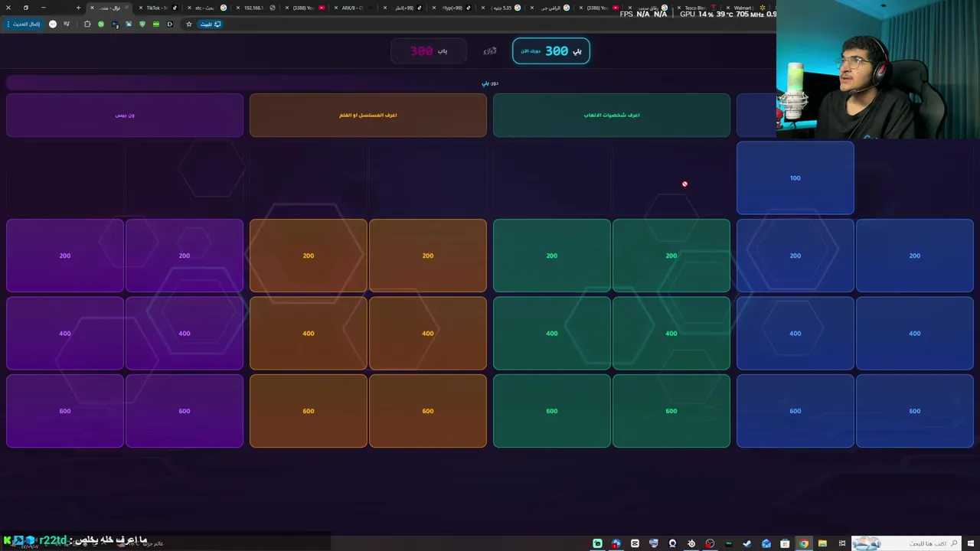980x551 pixels.
Task: Click the Windows Start button
Action: point(971,543)
